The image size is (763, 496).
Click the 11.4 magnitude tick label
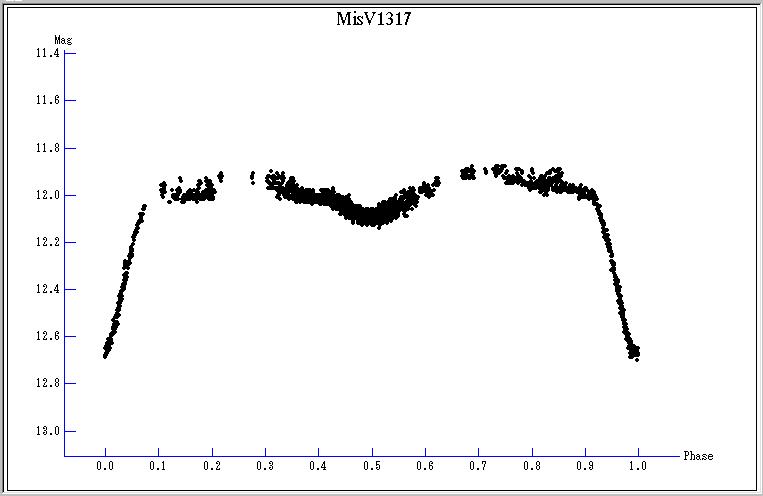[46, 54]
